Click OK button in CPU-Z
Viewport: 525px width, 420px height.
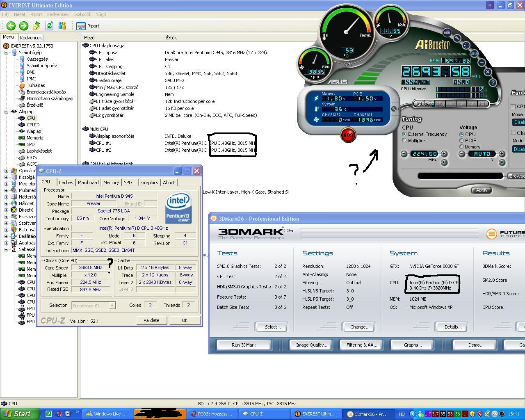pos(185,320)
